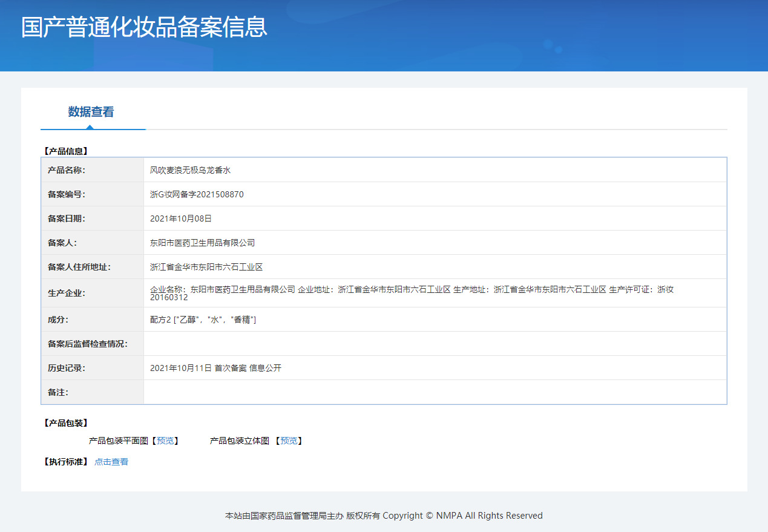Click the 备注 label cell

point(93,392)
